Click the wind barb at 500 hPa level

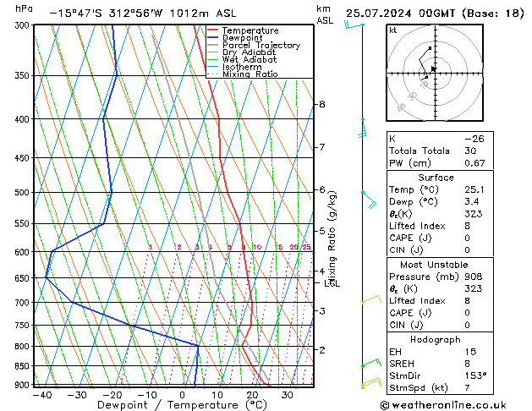[369, 200]
